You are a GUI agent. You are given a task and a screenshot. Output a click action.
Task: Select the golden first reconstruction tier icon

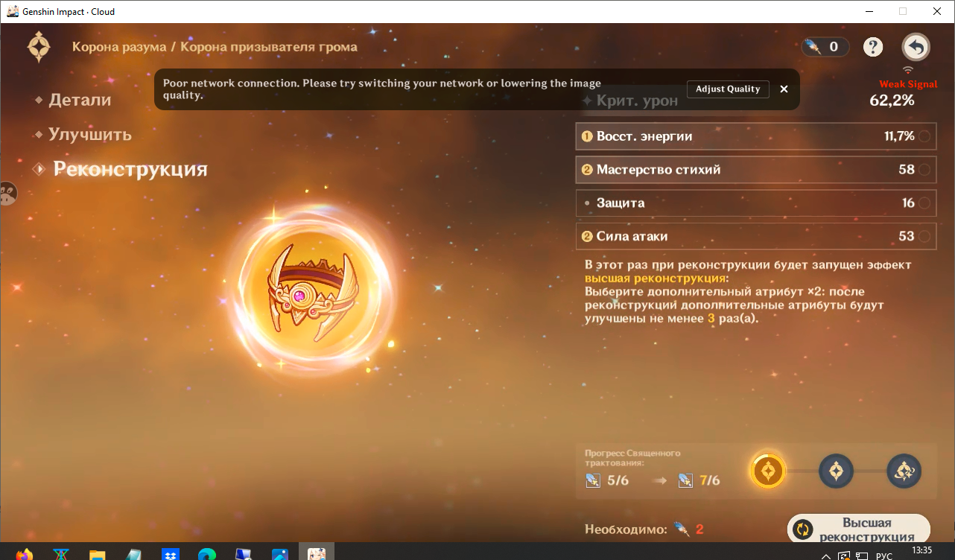[x=768, y=471]
